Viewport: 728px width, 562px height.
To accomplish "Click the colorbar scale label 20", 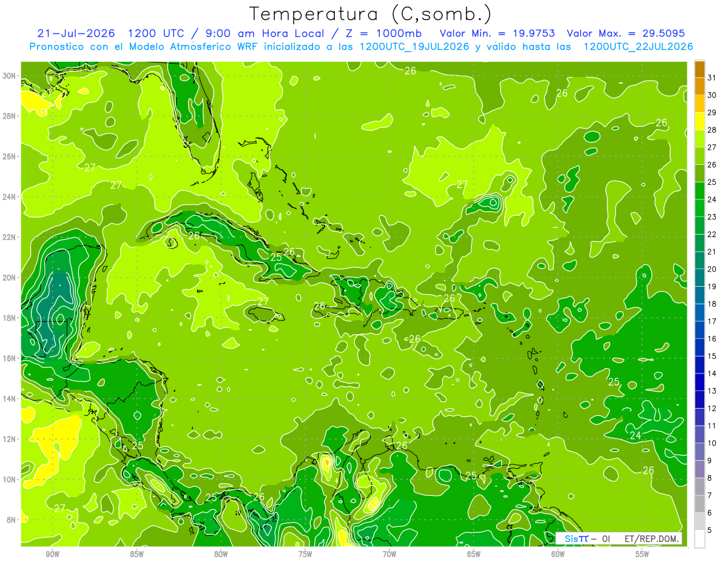I will pos(712,269).
